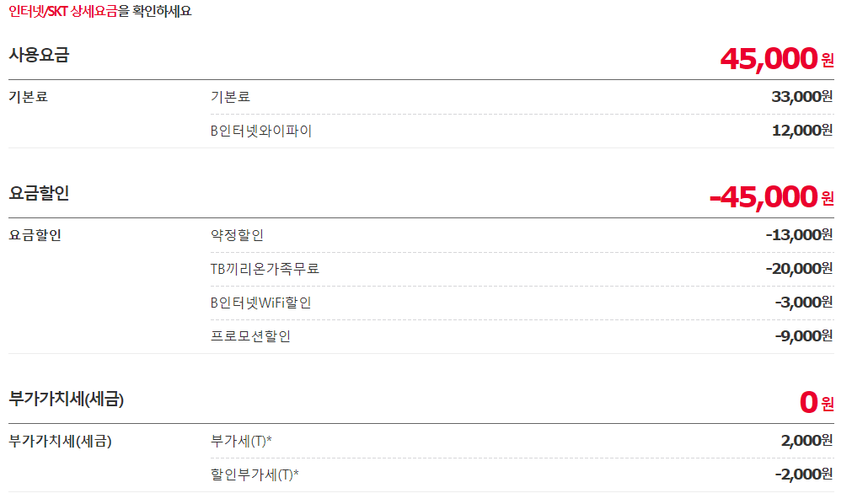Screen dimensions: 852x504
Task: Click the red 인터넷/SKT 상세요금 header text
Action: (62, 12)
